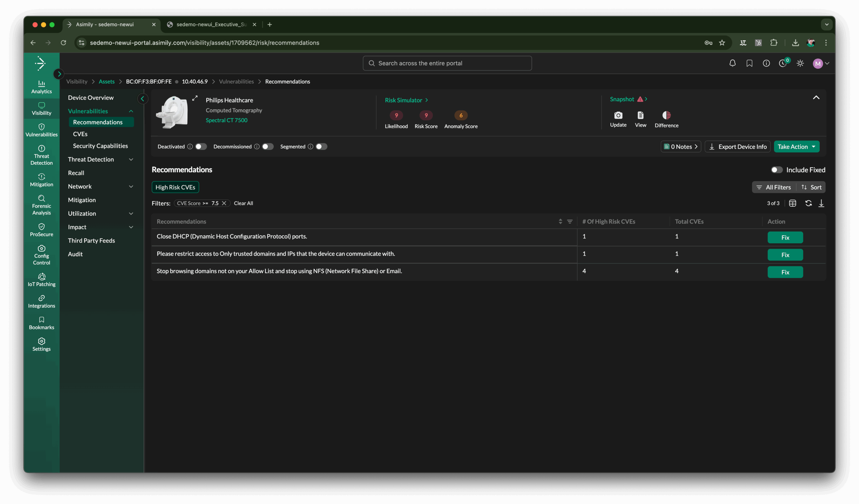Open table column settings icon
The width and height of the screenshot is (859, 504).
(x=793, y=203)
